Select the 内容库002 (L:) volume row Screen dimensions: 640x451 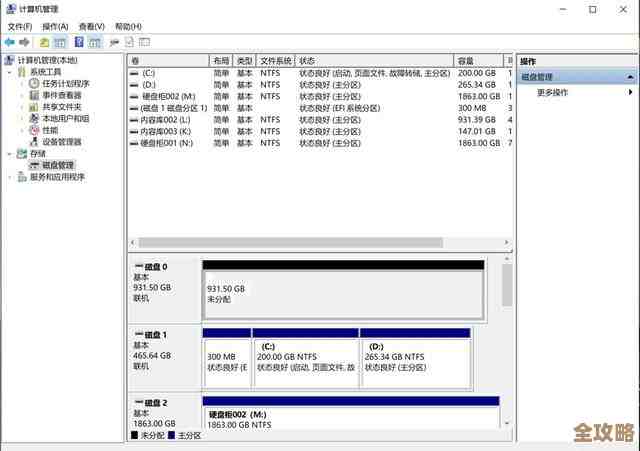(x=320, y=120)
